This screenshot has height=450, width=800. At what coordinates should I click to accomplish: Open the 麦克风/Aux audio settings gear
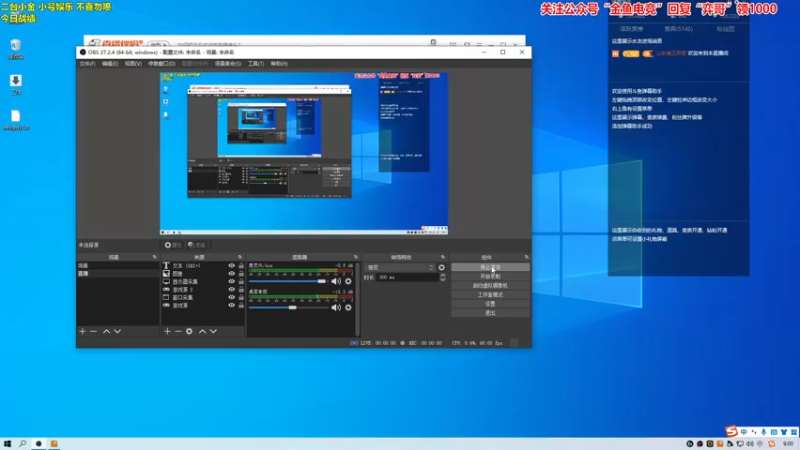[348, 281]
